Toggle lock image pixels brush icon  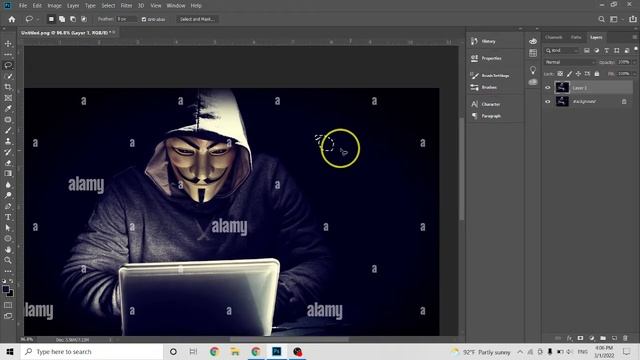coord(569,74)
